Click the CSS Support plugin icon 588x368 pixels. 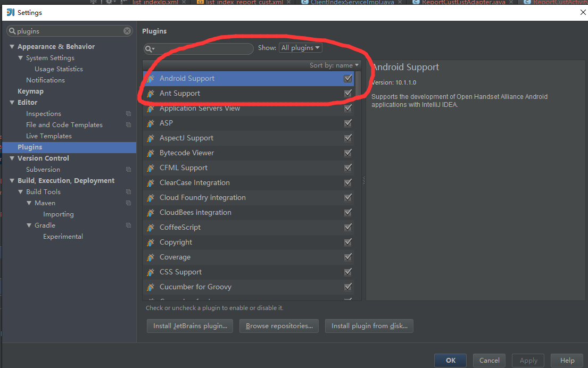pos(151,272)
